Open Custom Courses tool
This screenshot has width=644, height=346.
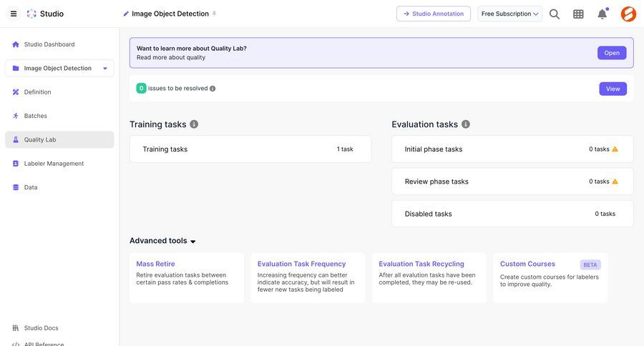point(550,278)
